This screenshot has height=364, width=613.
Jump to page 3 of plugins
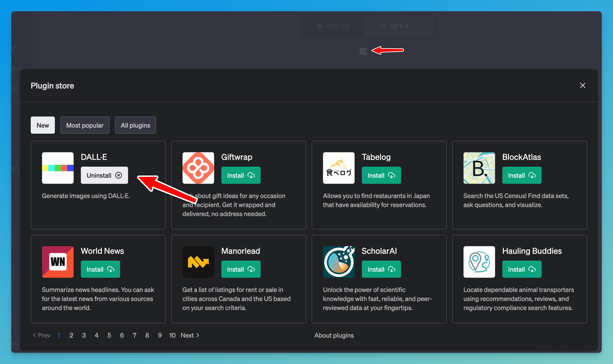click(x=84, y=335)
